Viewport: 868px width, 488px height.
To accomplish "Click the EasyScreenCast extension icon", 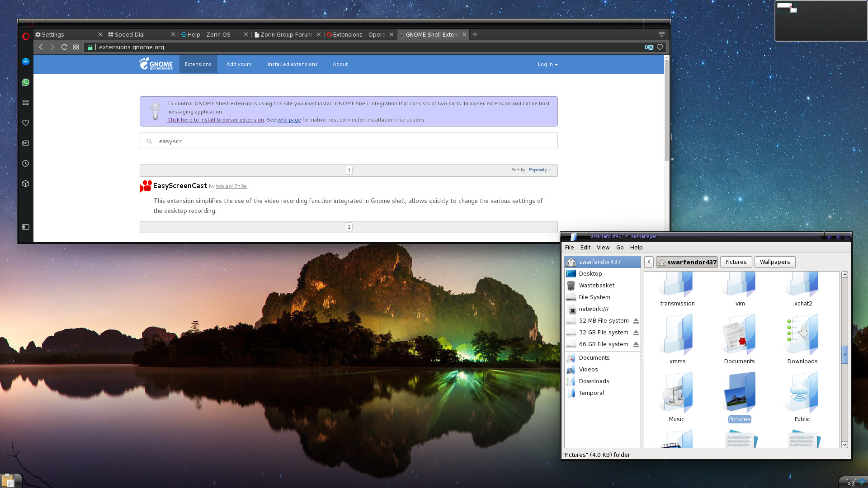I will coord(146,186).
